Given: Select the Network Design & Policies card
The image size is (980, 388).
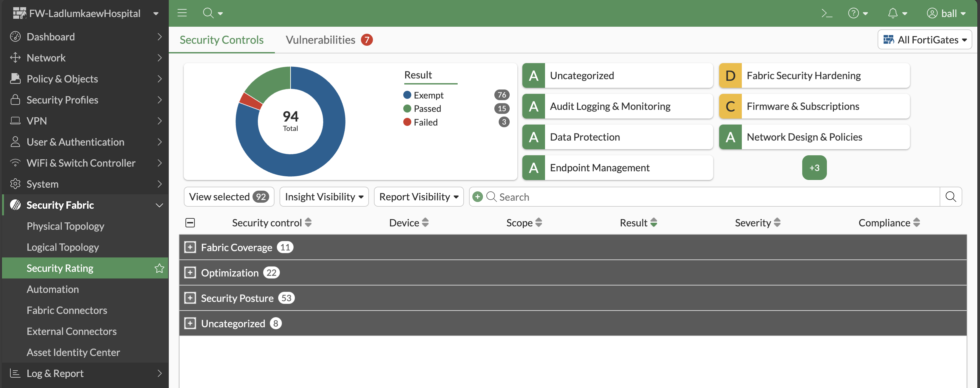Looking at the screenshot, I should point(814,137).
